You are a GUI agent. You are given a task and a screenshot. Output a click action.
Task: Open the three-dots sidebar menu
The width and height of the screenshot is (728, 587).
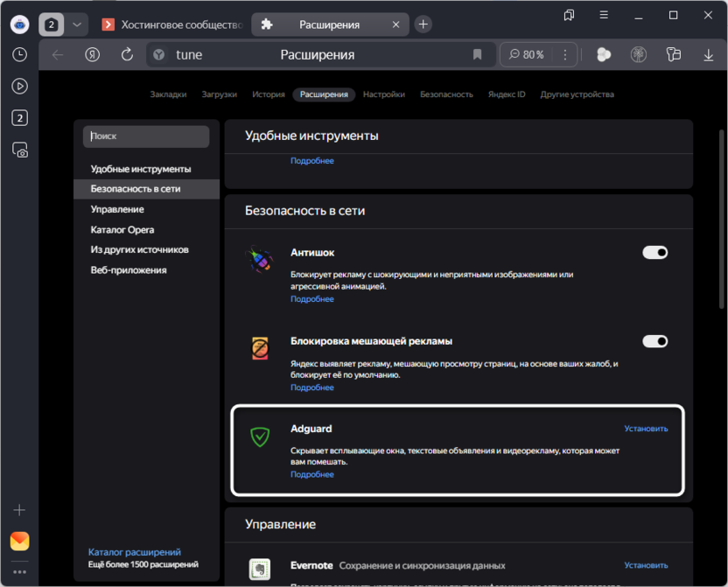[19, 571]
